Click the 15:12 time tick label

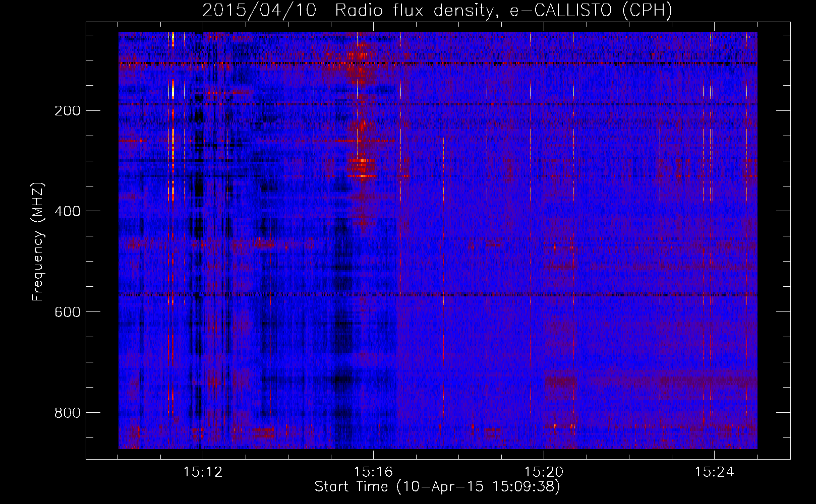coord(203,472)
